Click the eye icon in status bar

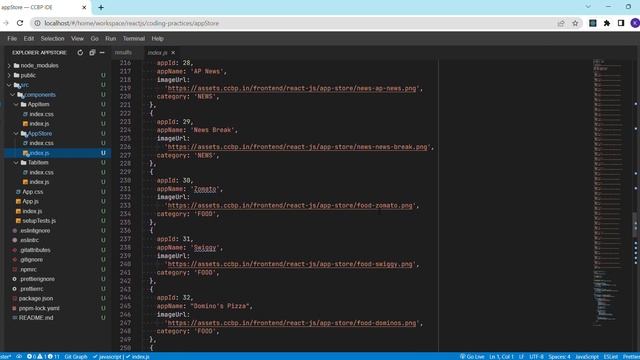click(19, 357)
